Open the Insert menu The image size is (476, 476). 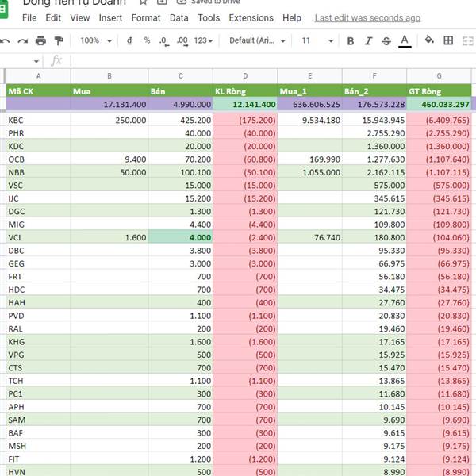(x=110, y=18)
